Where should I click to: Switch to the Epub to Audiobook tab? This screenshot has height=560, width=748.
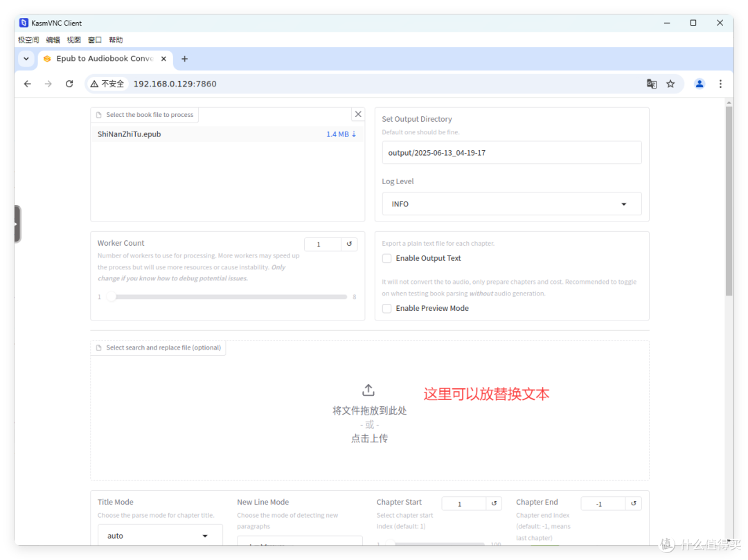tap(105, 59)
